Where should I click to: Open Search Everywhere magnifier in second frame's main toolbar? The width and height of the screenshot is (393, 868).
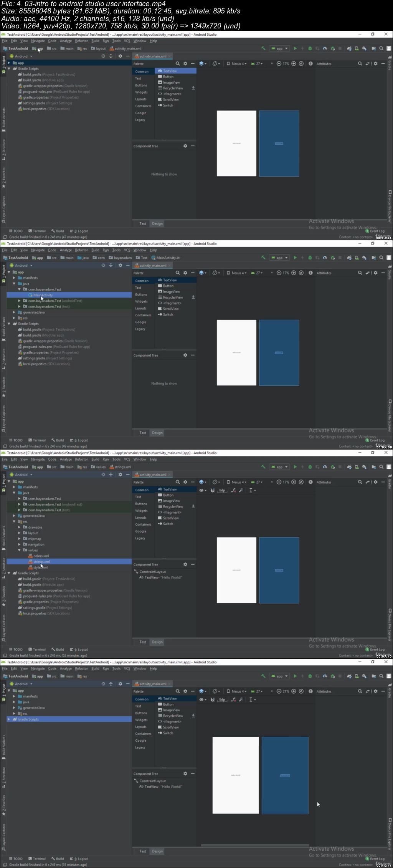[381, 258]
